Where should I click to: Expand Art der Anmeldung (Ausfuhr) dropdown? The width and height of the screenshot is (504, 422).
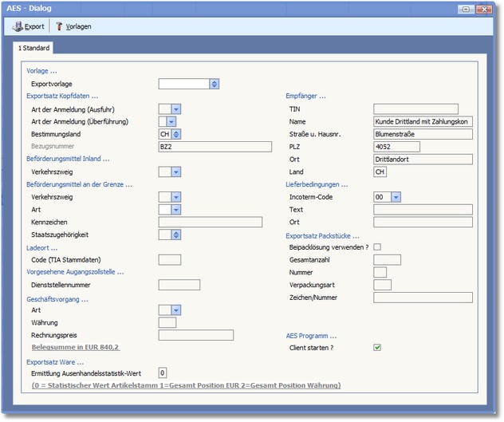(175, 108)
